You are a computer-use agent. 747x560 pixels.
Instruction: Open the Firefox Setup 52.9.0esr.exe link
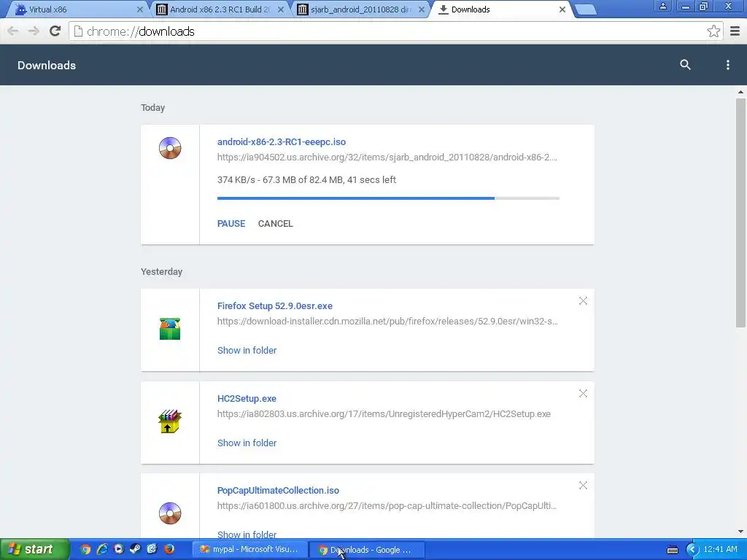coord(275,306)
